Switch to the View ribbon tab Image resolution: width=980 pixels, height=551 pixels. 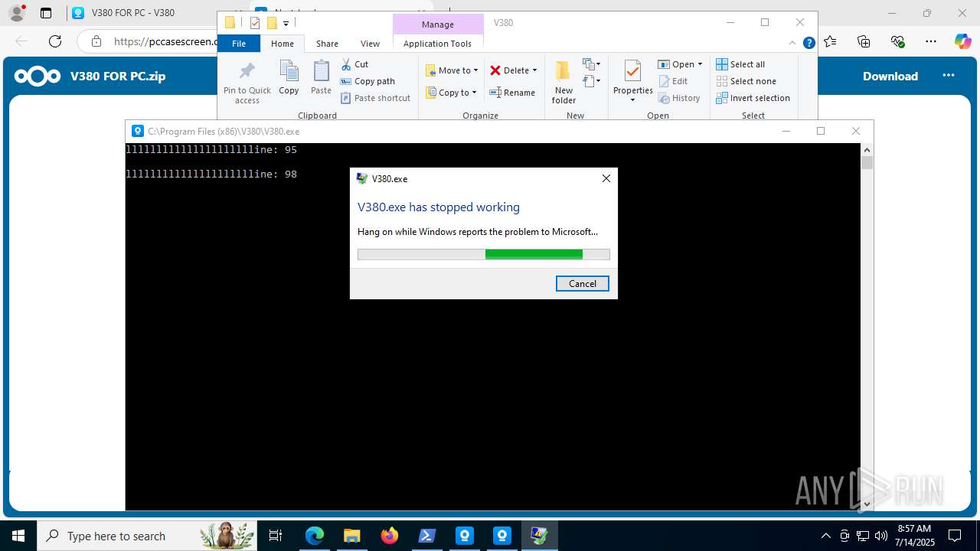[370, 44]
